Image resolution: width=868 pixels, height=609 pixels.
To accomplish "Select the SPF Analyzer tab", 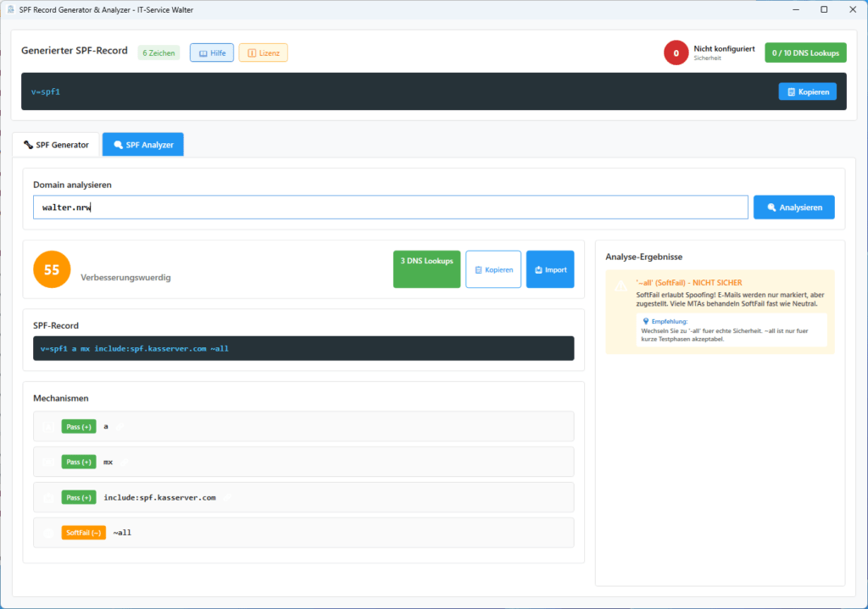I will 143,145.
